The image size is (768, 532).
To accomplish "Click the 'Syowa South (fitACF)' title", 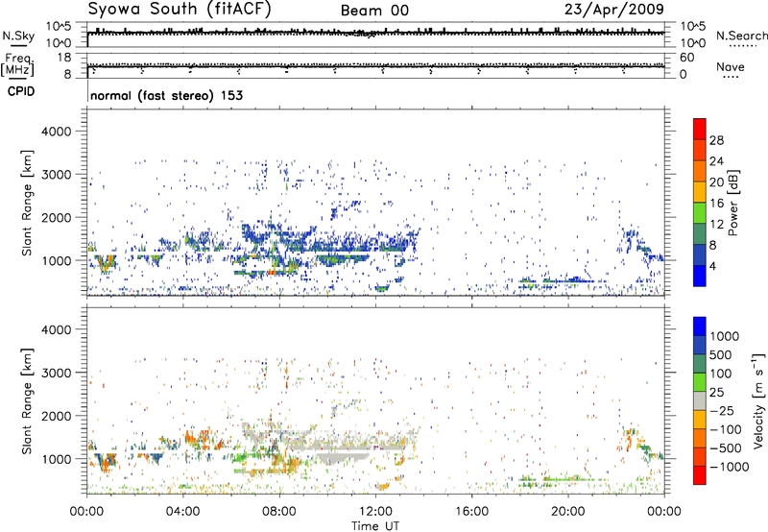I will point(180,10).
